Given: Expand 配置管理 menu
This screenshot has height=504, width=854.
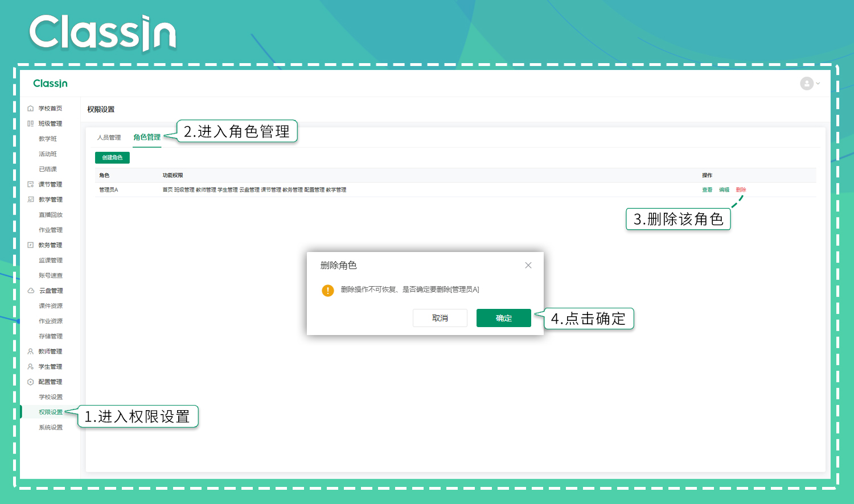Looking at the screenshot, I should 50,382.
